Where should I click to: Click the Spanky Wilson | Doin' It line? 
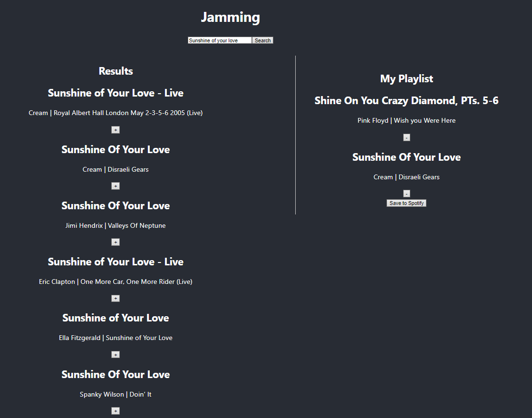pos(116,394)
